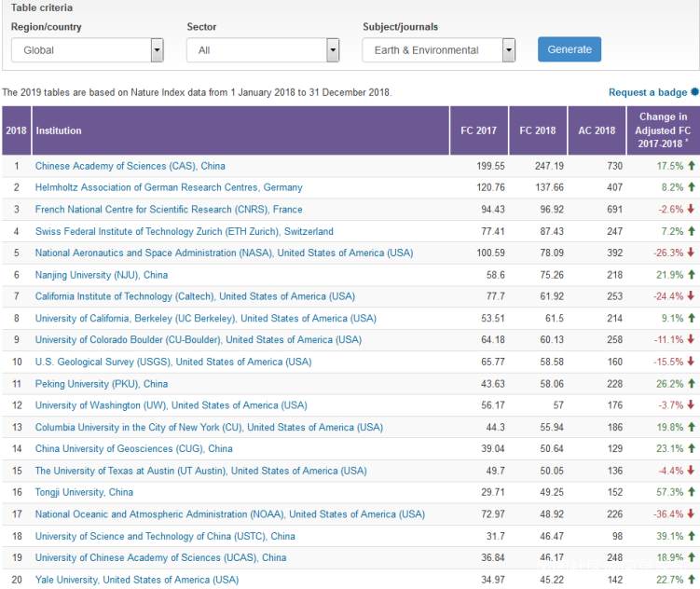Open Nanjing University (NJU) institution link

click(102, 275)
